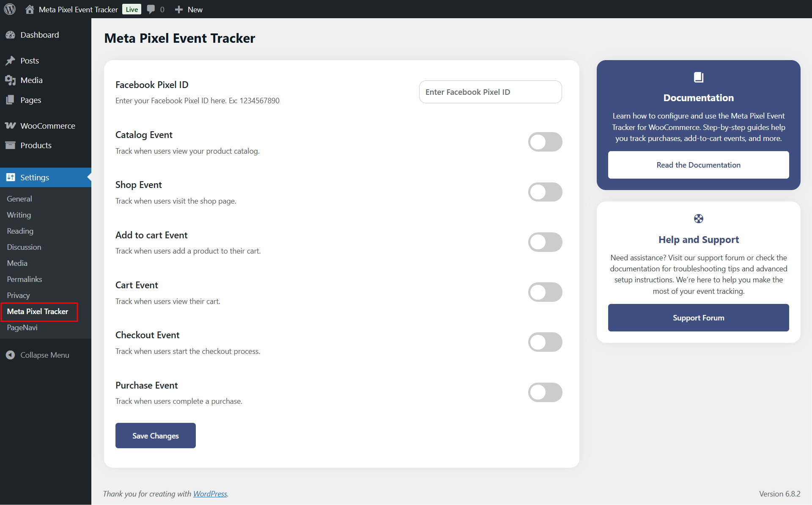Click the WooCommerce logo icon

(x=11, y=126)
